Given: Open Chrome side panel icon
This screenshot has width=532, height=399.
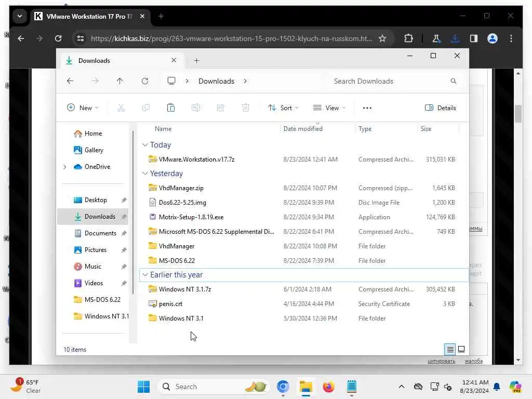Looking at the screenshot, I should point(474,38).
